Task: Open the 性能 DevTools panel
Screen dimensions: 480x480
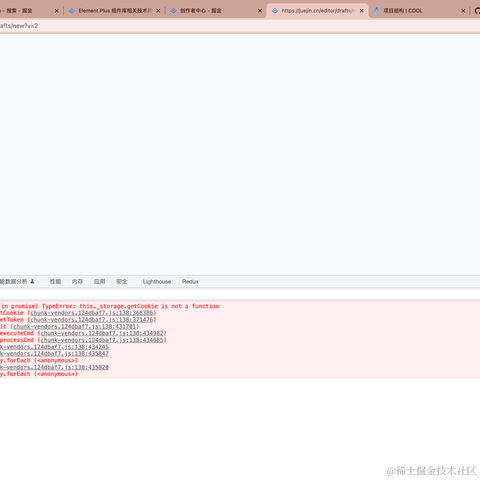Action: click(55, 282)
